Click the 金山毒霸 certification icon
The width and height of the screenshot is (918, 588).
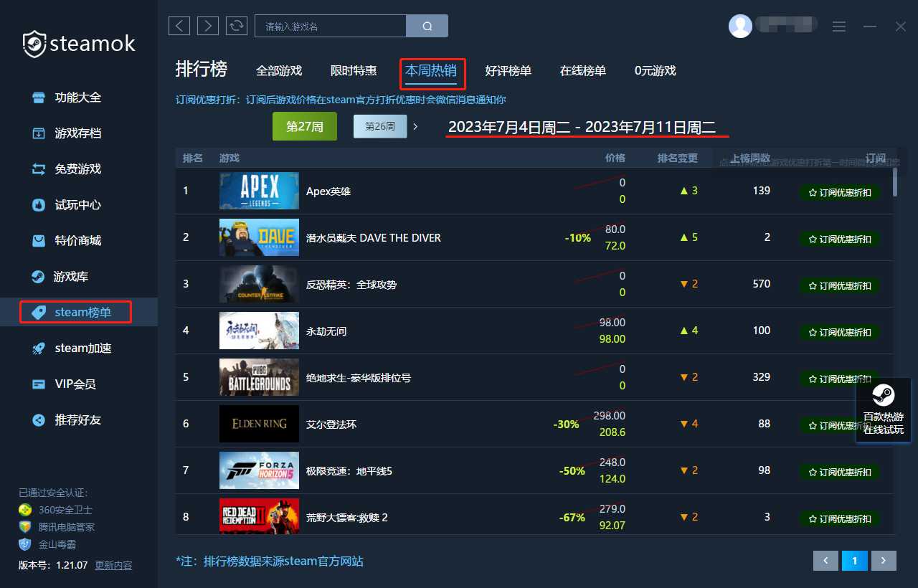[25, 544]
